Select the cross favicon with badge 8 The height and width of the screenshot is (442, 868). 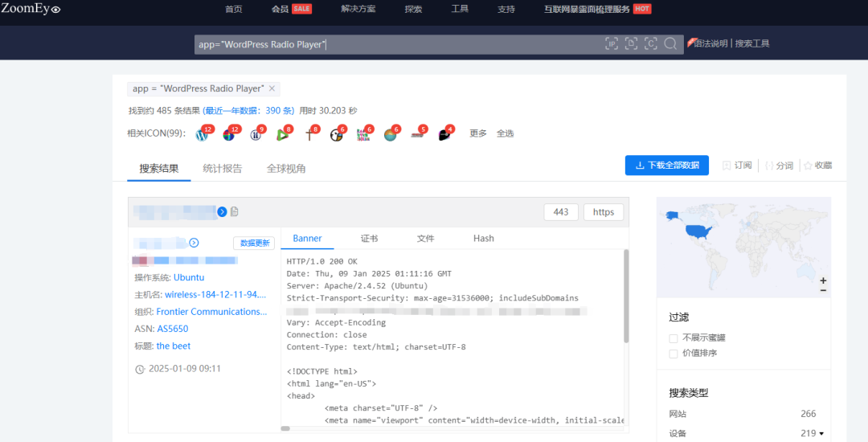point(310,134)
